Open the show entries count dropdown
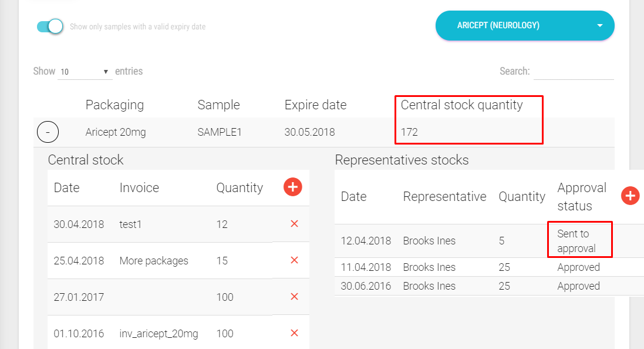Viewport: 644px width, 349px height. (85, 72)
